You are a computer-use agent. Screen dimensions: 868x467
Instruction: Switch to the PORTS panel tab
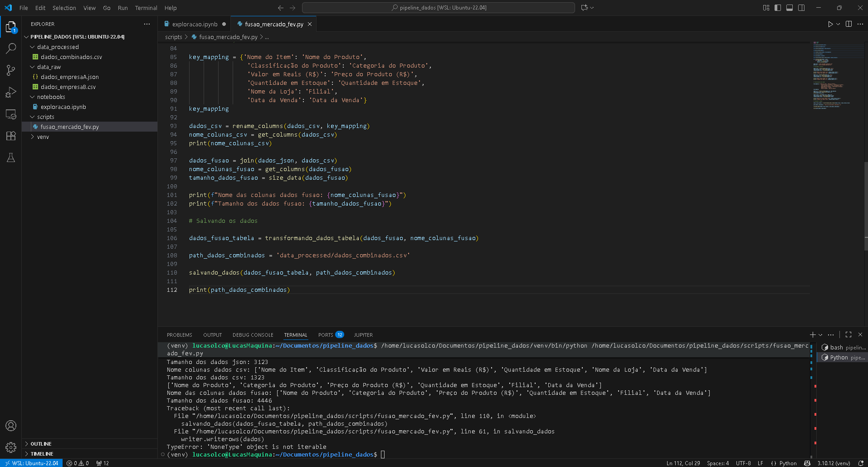click(331, 335)
